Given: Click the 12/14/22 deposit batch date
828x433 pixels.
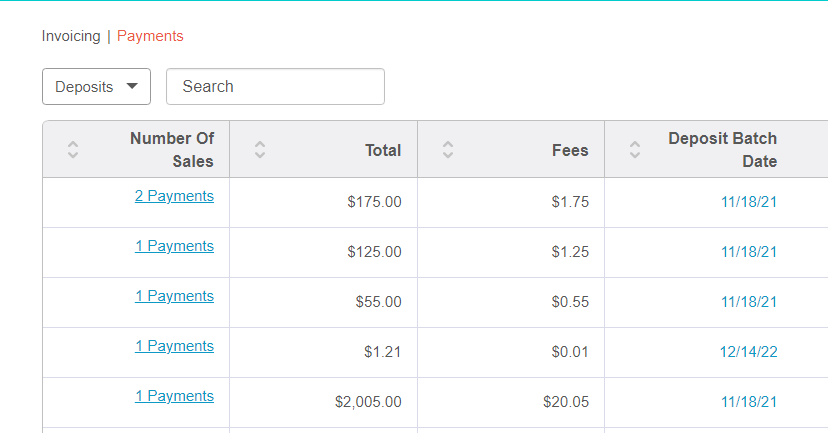Looking at the screenshot, I should coord(748,352).
